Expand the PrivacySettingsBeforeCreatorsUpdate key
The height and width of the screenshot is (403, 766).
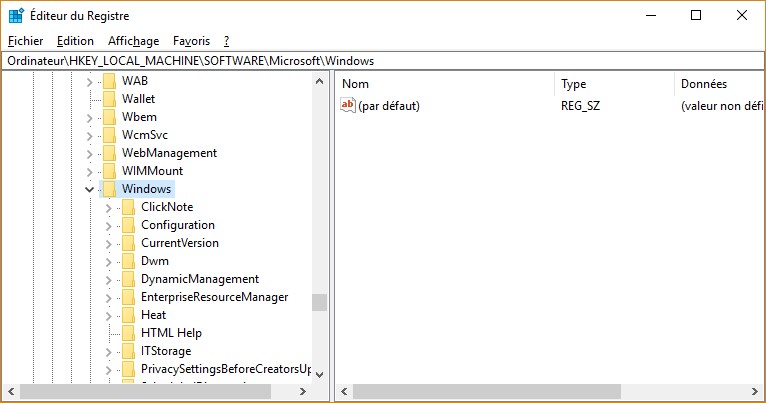tap(108, 370)
